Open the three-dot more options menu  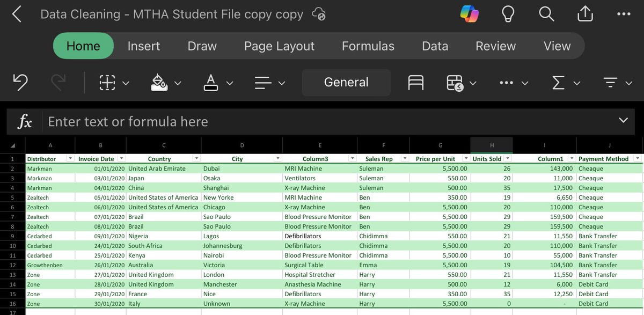click(624, 14)
